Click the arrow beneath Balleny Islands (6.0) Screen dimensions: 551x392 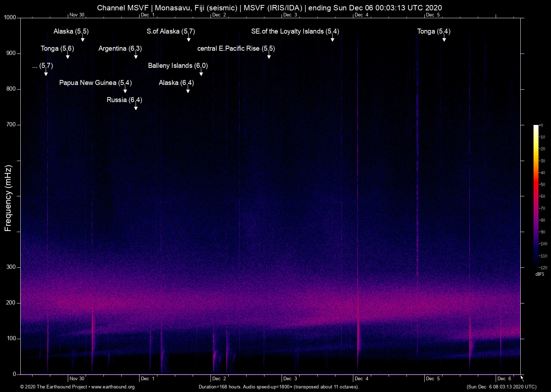(201, 72)
